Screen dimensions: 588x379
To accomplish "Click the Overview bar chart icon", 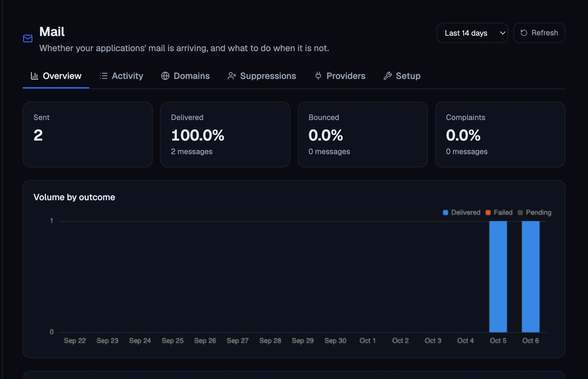I will [x=34, y=76].
